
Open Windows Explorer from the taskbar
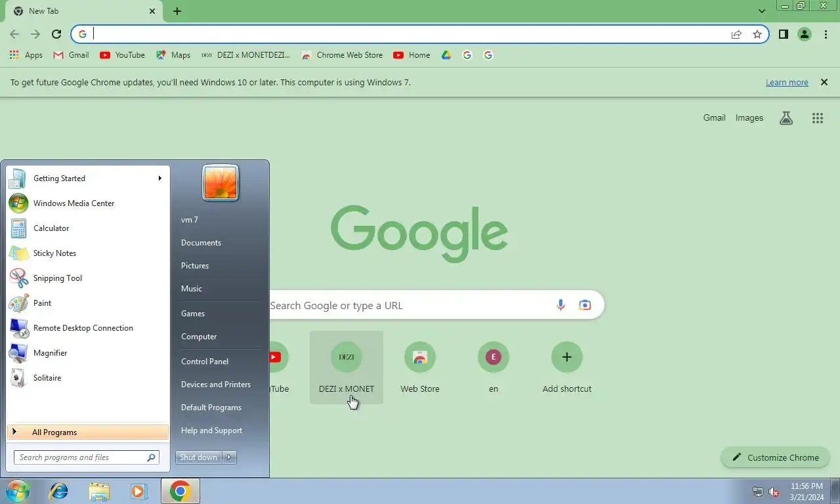pos(99,491)
